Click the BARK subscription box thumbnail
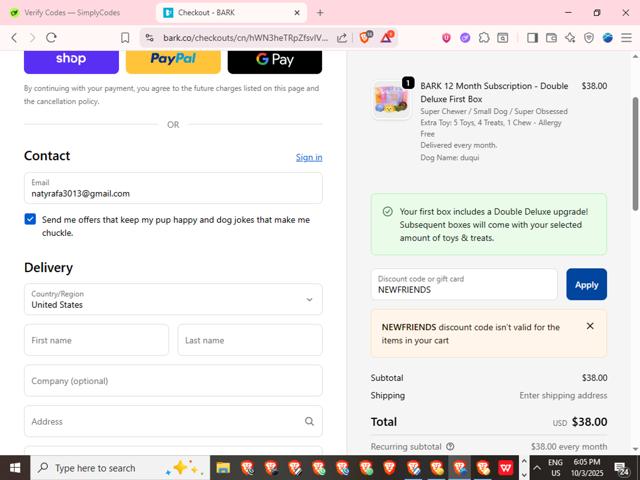Viewport: 640px width, 480px height. click(x=392, y=99)
